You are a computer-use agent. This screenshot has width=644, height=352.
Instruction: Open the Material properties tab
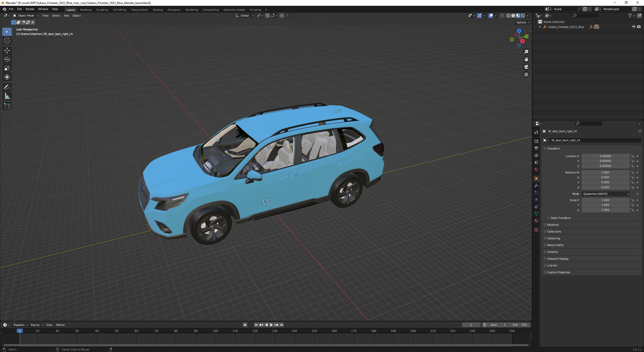coord(536,221)
